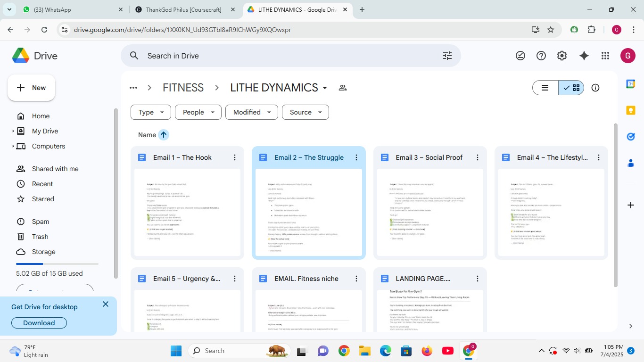Open Google Account avatar in Drive
Screen dimensions: 644x362
click(627, 56)
